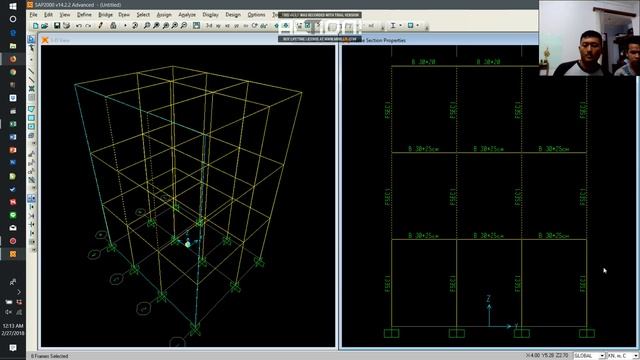
Task: Click the SAP2000 orange icon in taskbar
Action: (x=13, y=254)
